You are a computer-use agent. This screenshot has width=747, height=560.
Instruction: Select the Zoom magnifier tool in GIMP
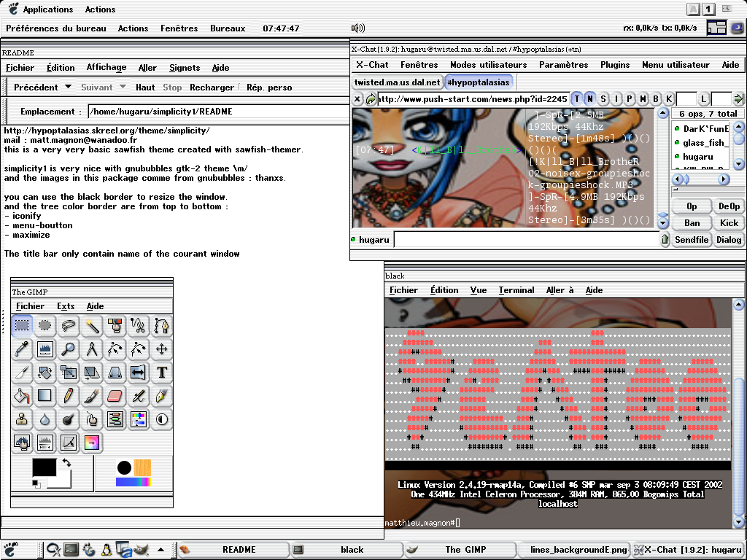(68, 349)
